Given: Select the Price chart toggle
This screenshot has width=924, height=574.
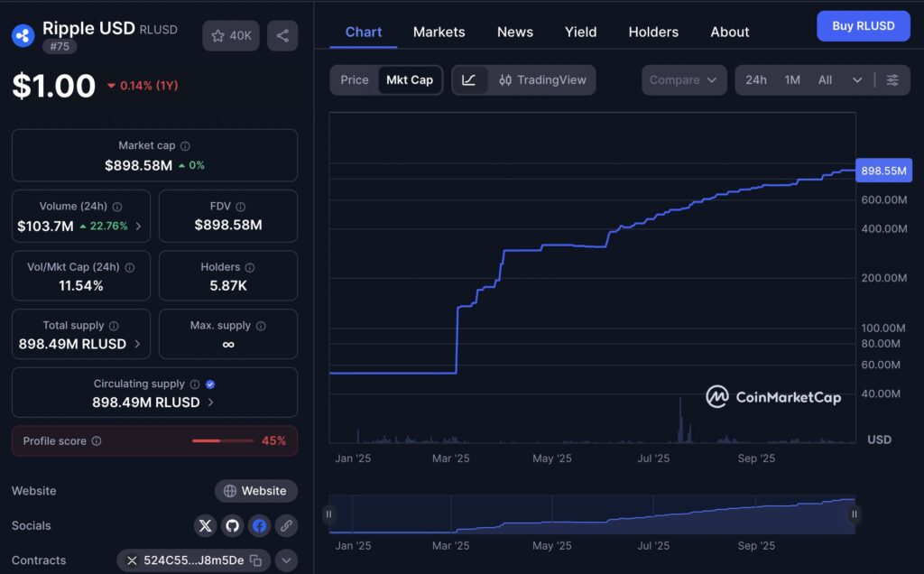Looking at the screenshot, I should coord(354,80).
